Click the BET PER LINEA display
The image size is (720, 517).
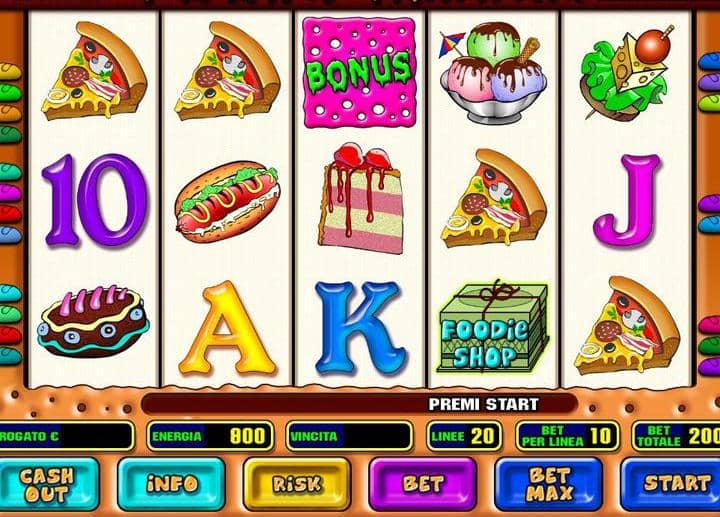[x=568, y=436]
